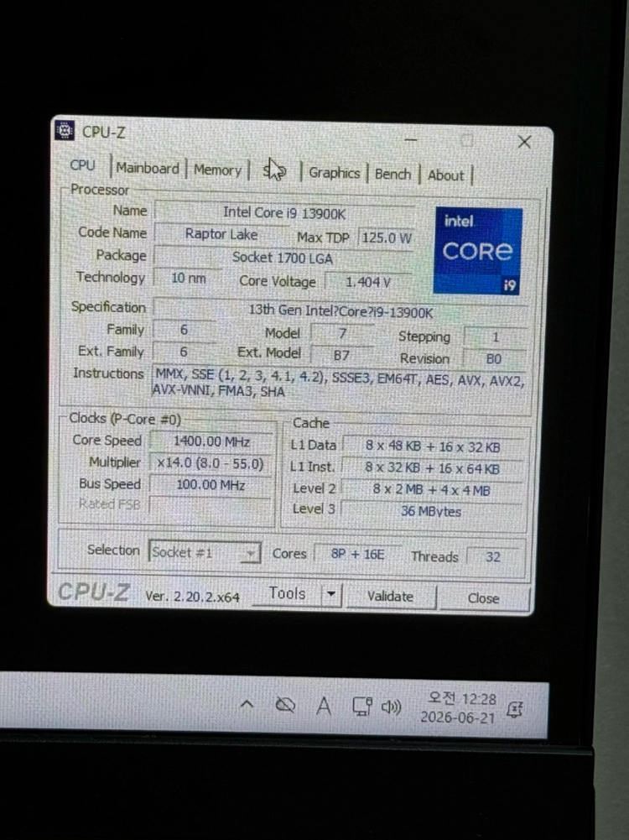Switch to the Memory tab
629x840 pixels.
217,170
